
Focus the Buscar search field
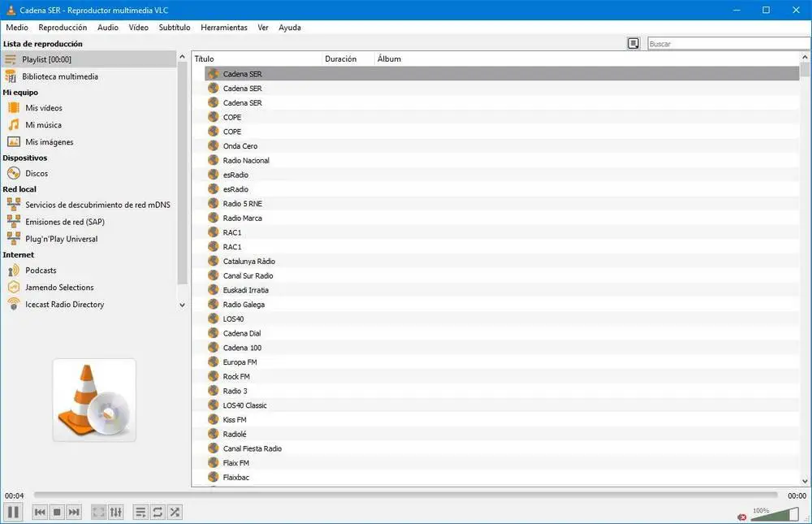pos(729,44)
